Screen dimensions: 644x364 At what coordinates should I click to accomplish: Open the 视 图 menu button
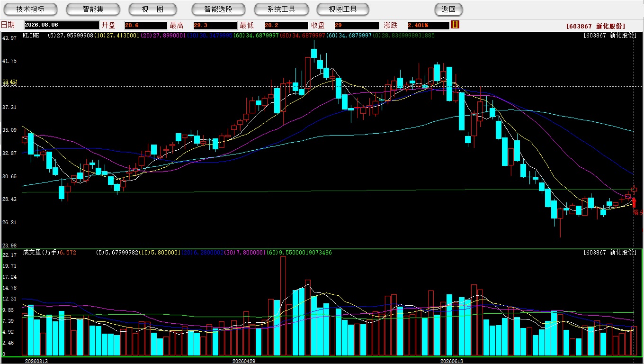click(x=152, y=9)
